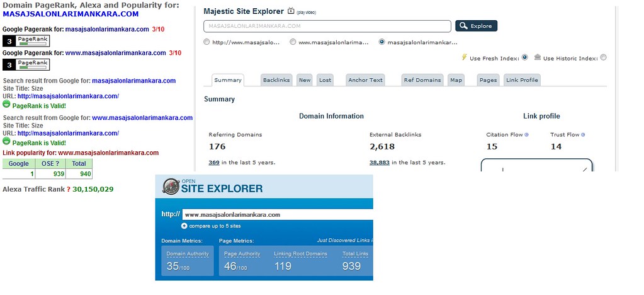Switch to the Map tab
This screenshot has width=644, height=295.
[x=456, y=80]
